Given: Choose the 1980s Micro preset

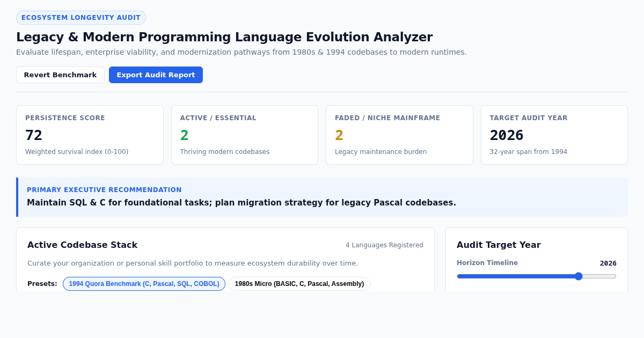Looking at the screenshot, I should (299, 284).
